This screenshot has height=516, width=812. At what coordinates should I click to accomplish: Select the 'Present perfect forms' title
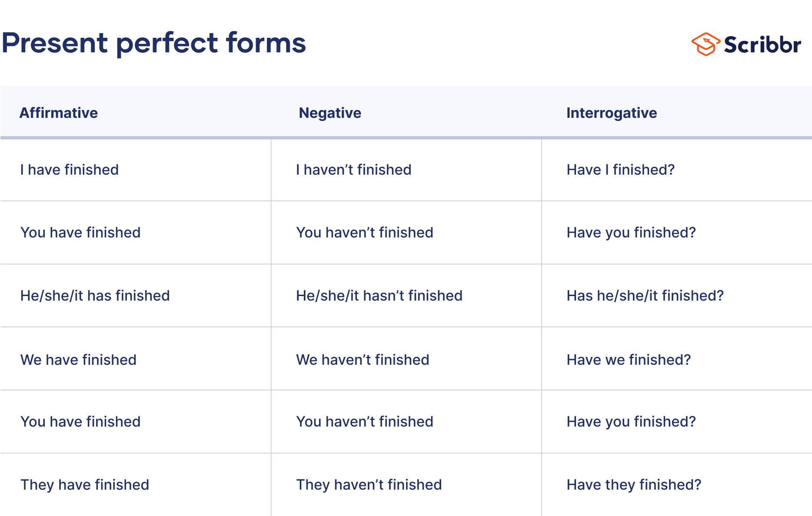154,43
